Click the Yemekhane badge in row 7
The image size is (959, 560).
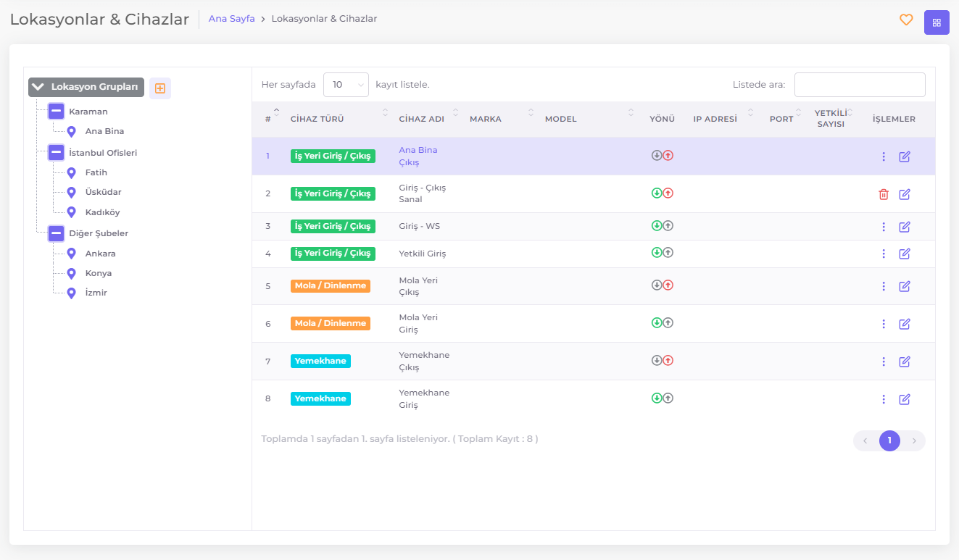pyautogui.click(x=320, y=361)
